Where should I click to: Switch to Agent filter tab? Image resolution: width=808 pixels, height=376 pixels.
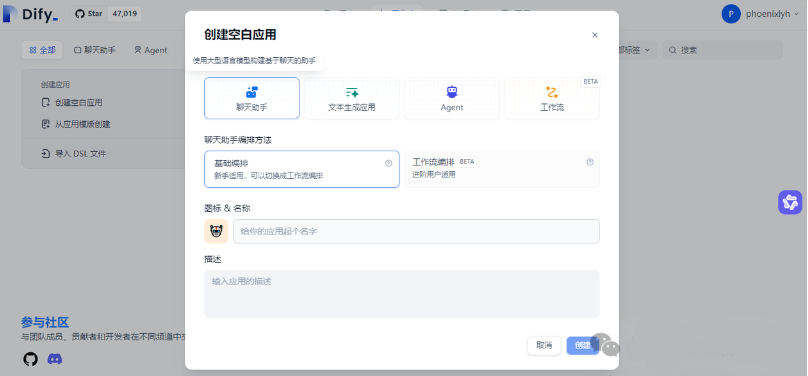(151, 50)
